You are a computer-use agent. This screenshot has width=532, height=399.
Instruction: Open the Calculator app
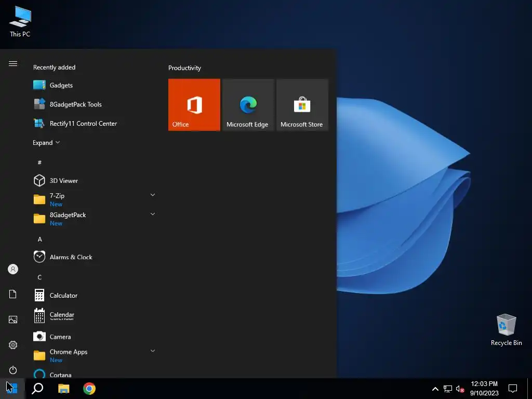tap(95, 295)
